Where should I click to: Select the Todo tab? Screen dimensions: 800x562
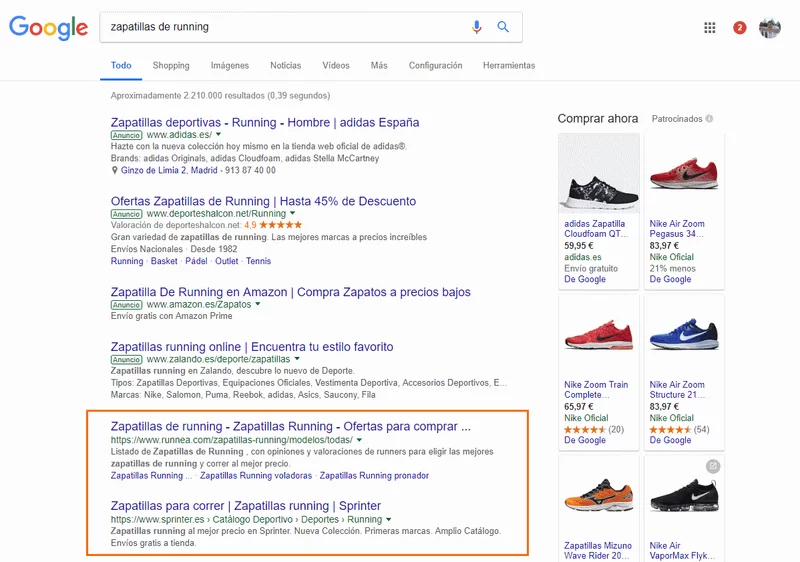pos(121,66)
